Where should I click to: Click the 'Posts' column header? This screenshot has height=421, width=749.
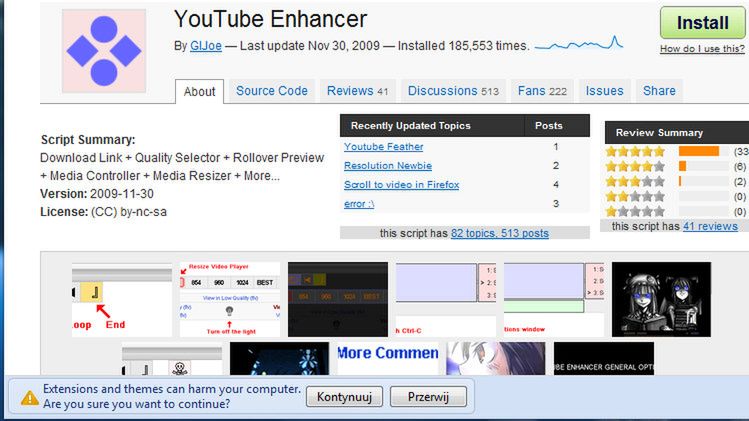pos(548,126)
